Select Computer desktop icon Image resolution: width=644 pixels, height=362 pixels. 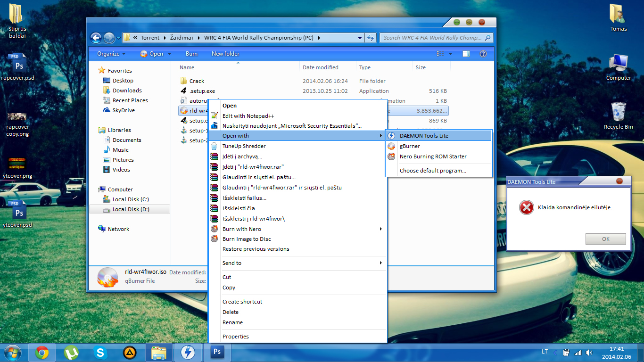[x=619, y=67]
